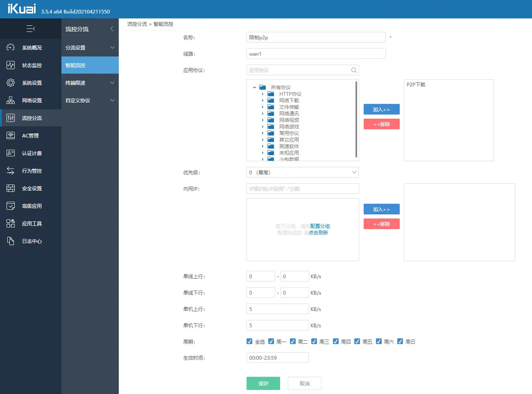Click 加入>> button for 内网IP
The width and height of the screenshot is (532, 394).
(x=382, y=209)
